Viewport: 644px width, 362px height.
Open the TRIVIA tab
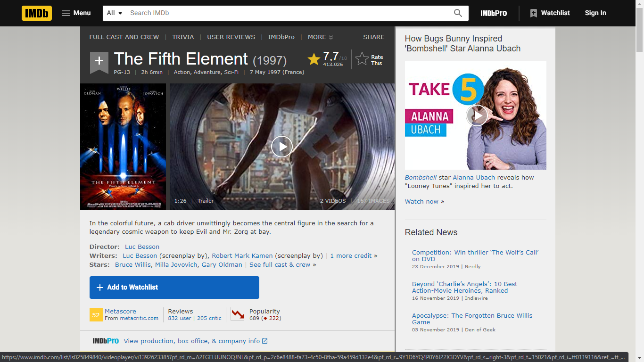pos(183,37)
